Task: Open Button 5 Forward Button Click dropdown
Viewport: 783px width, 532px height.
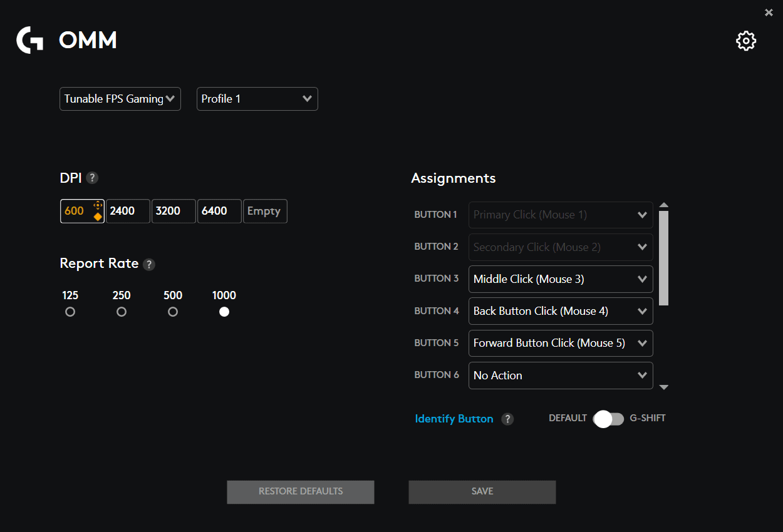Action: point(561,343)
